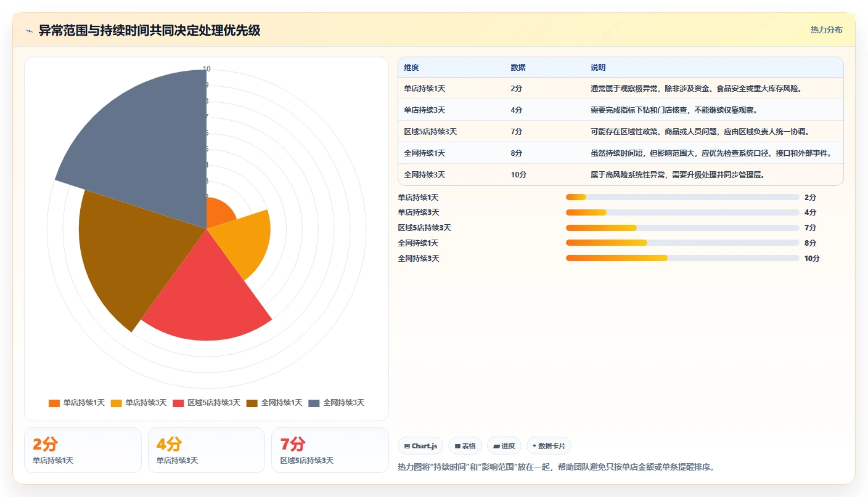Click the chart title heading text

tap(149, 30)
